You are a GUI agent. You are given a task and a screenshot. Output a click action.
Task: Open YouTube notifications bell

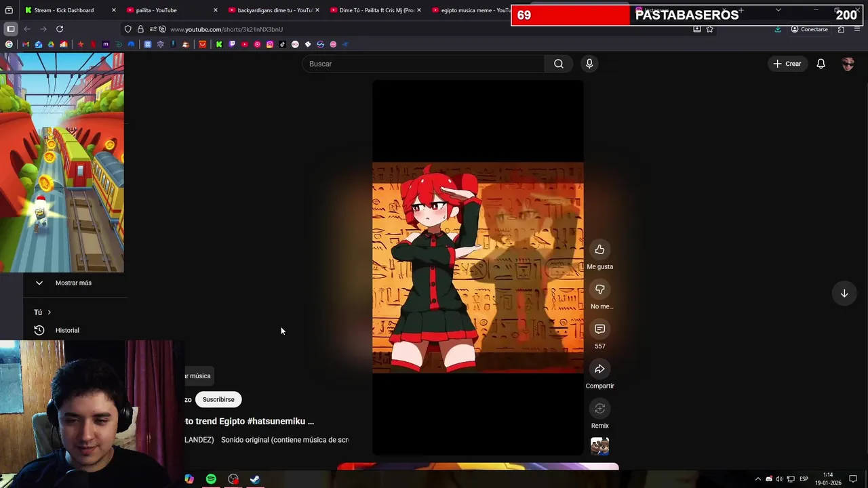(x=821, y=64)
